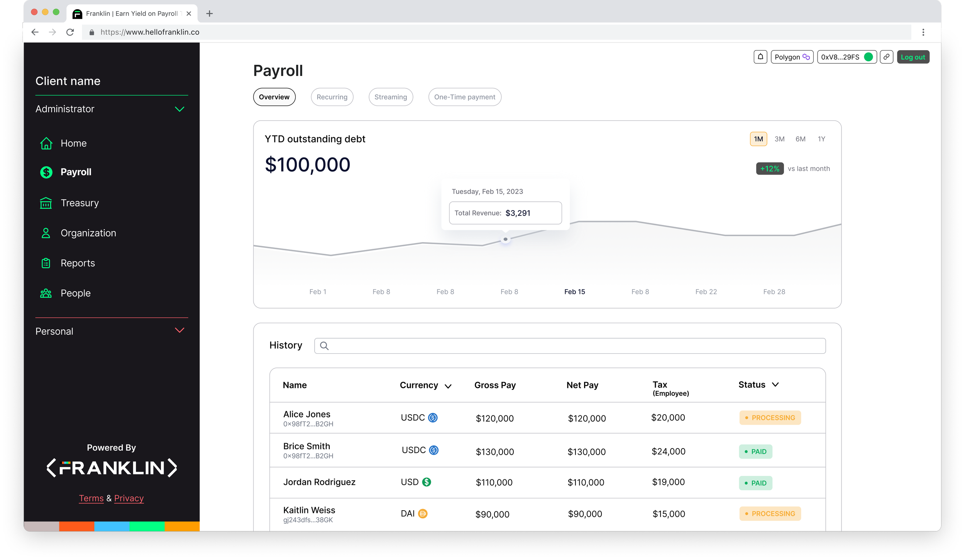This screenshot has width=965, height=560.
Task: Open the One-Time payment tab
Action: pos(464,97)
